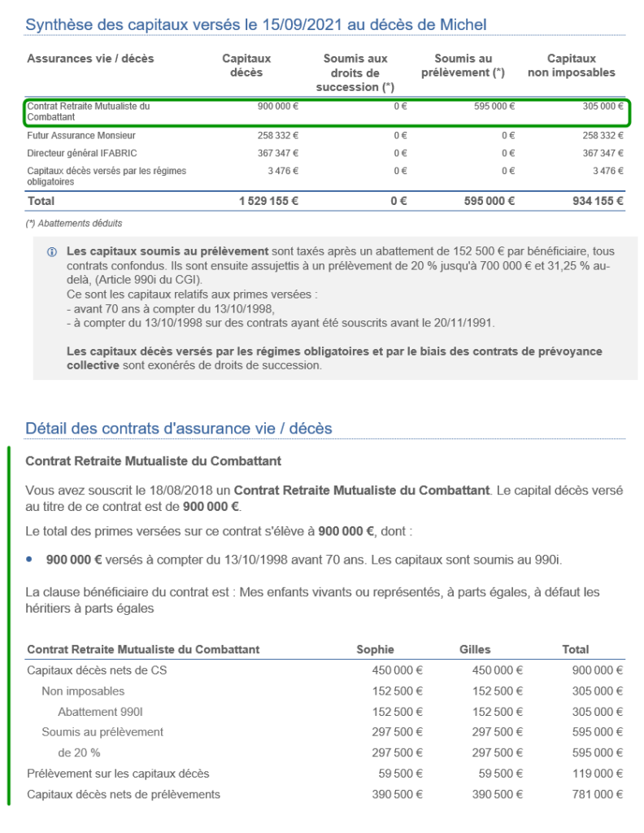This screenshot has height=833, width=644.
Task: Select the Gilles column header
Action: [x=475, y=649]
